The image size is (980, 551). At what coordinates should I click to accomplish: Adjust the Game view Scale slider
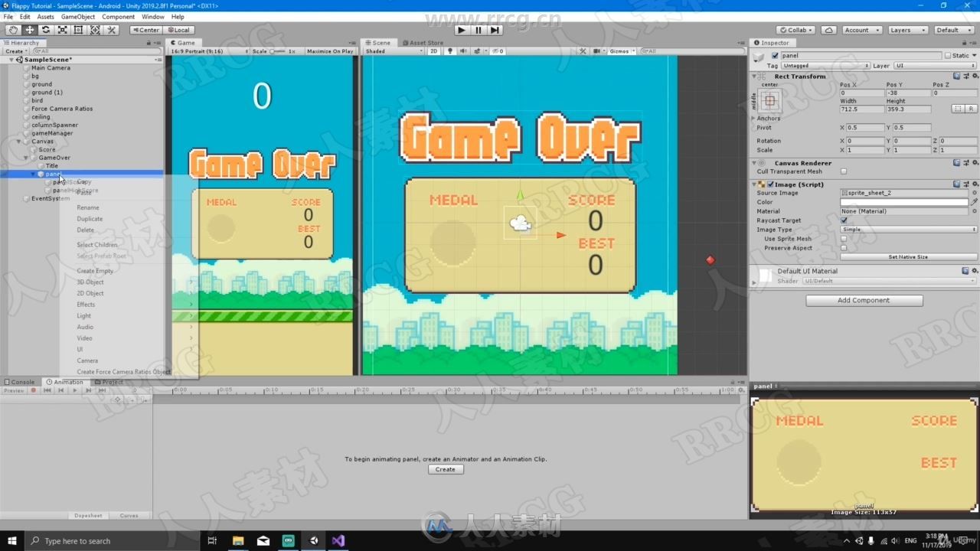(x=277, y=51)
